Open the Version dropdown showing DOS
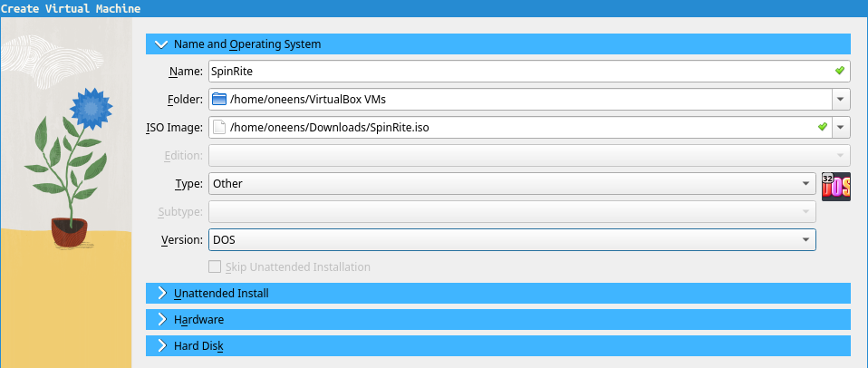868x368 pixels. coord(512,240)
